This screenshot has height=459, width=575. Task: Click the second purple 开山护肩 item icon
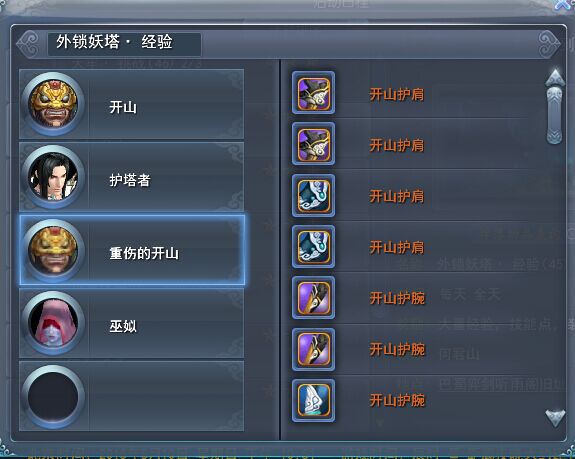tap(314, 144)
